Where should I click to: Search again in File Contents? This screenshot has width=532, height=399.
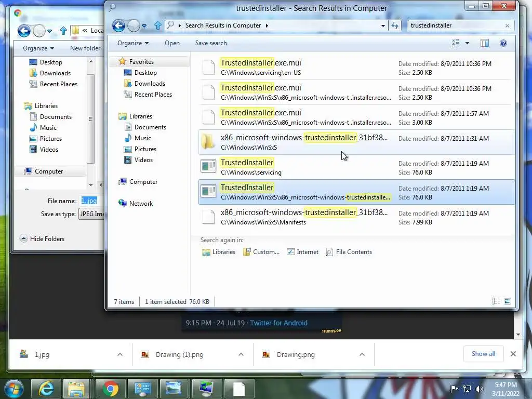(349, 252)
